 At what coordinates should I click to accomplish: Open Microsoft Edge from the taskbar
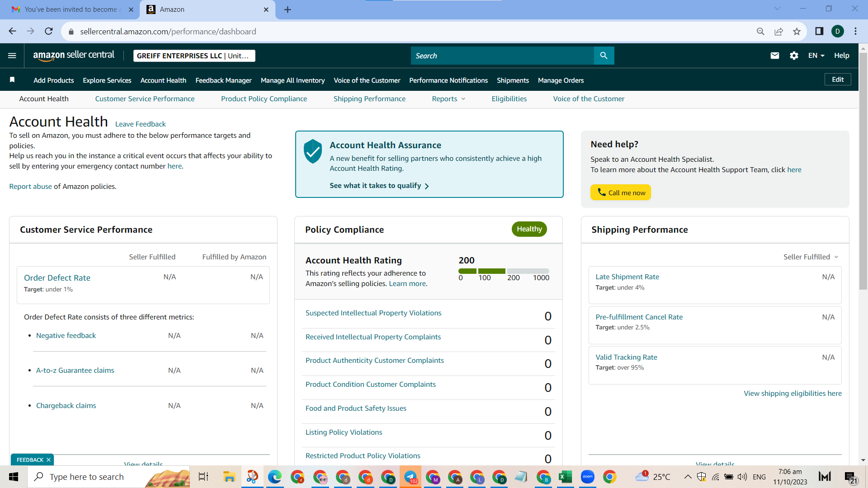pos(274,477)
